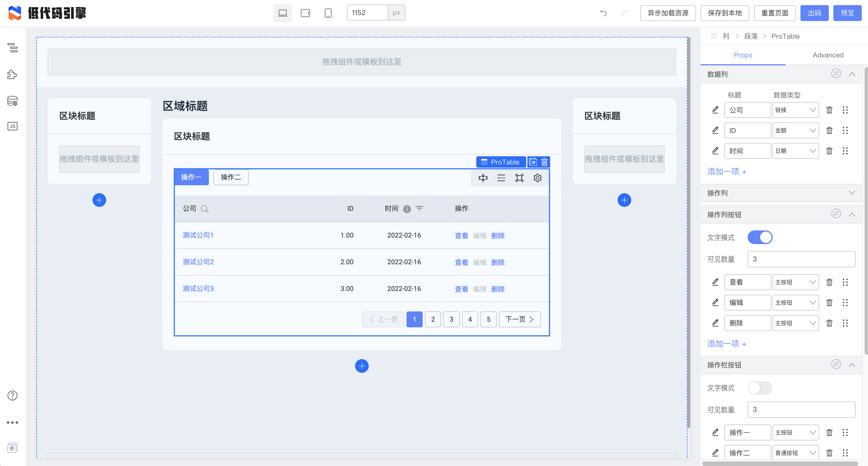Switch to mobile phone preview icon
The height and width of the screenshot is (466, 868).
(328, 13)
